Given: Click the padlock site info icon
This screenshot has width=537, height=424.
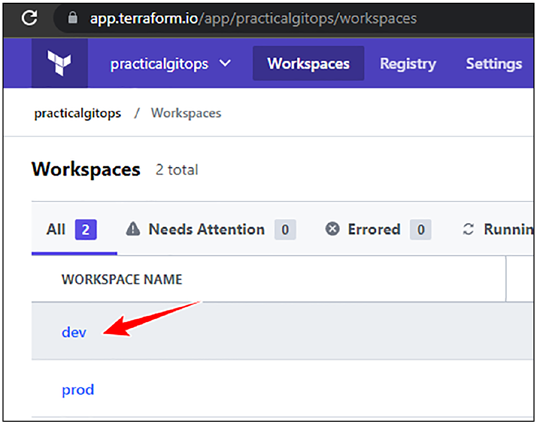Looking at the screenshot, I should [x=72, y=17].
